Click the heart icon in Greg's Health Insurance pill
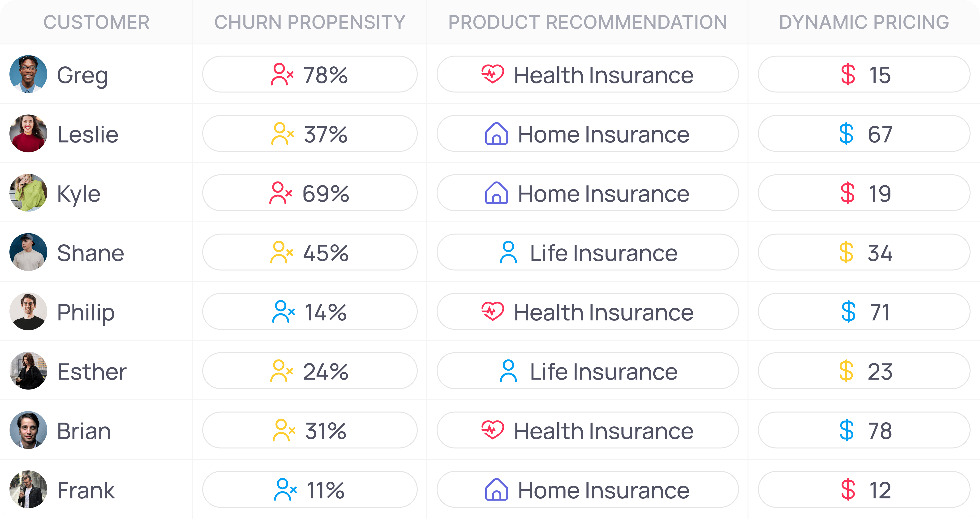This screenshot has width=980, height=519. [492, 74]
